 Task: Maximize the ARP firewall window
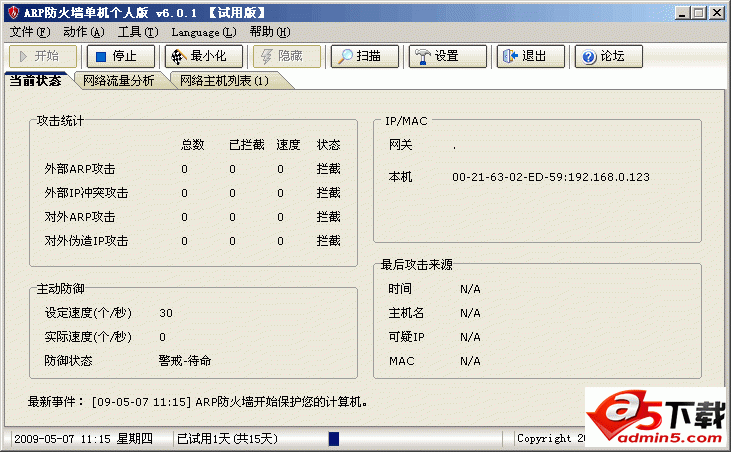coord(699,13)
